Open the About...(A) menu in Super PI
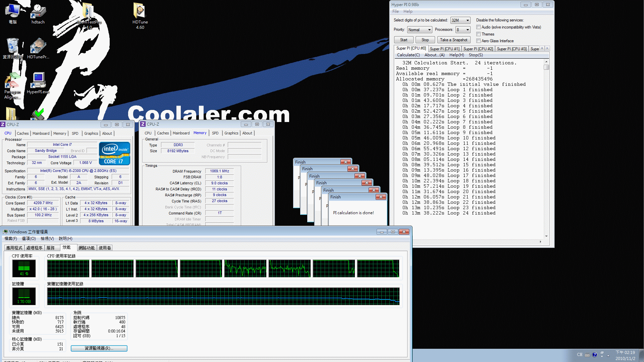The height and width of the screenshot is (362, 644). (x=434, y=55)
